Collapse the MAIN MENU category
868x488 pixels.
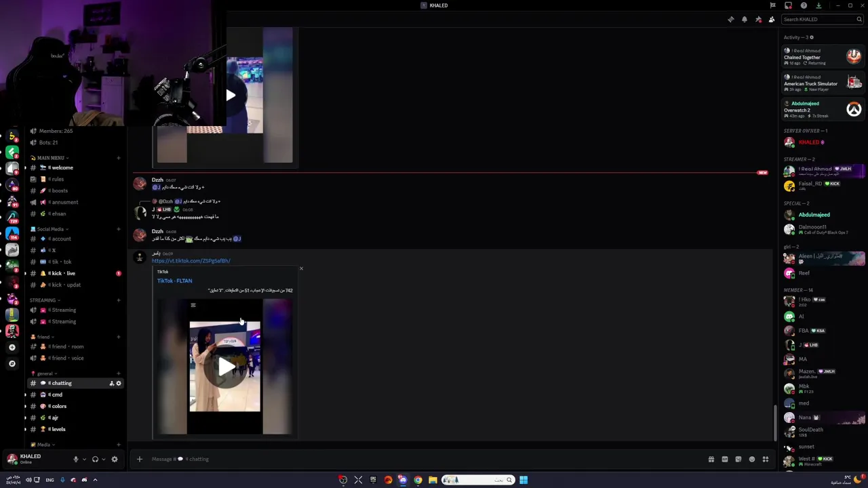click(x=51, y=158)
